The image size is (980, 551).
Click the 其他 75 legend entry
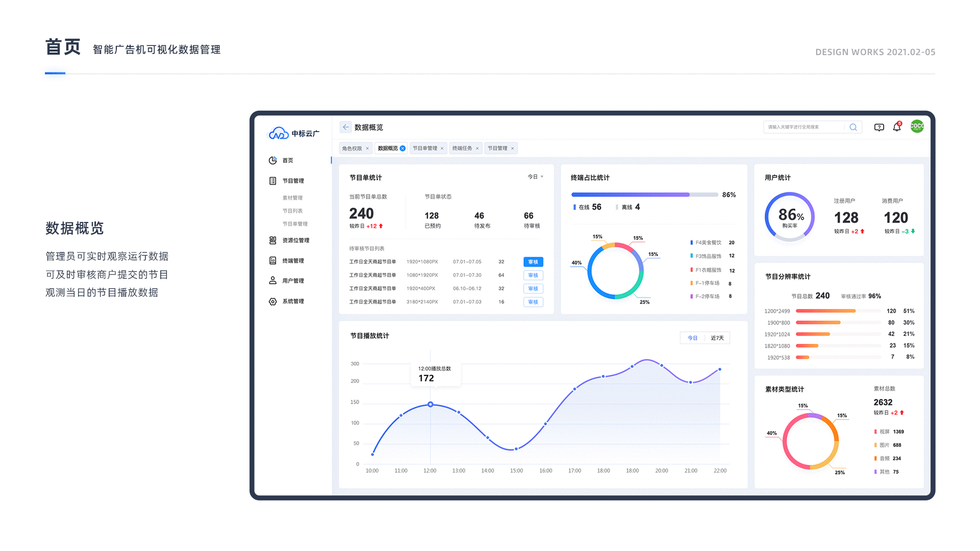point(887,472)
